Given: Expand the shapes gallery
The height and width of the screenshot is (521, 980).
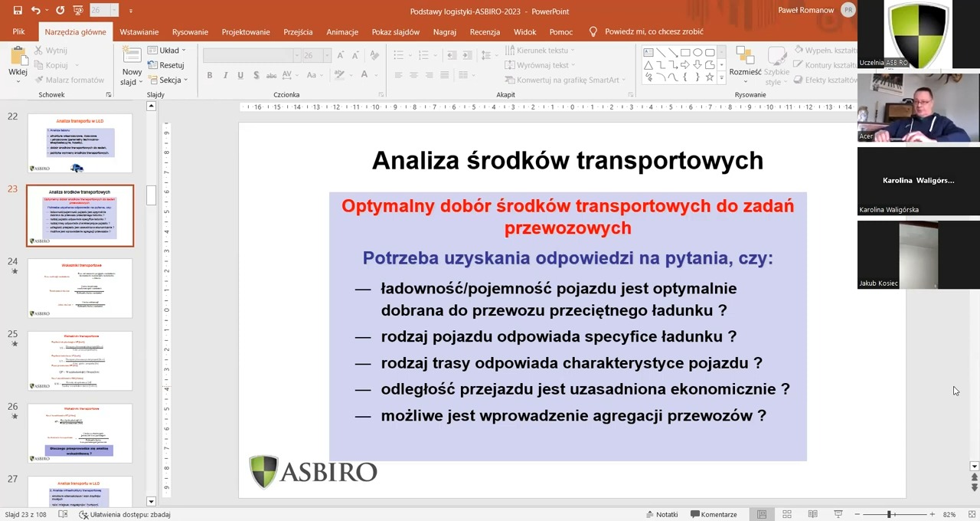Looking at the screenshot, I should tap(721, 78).
